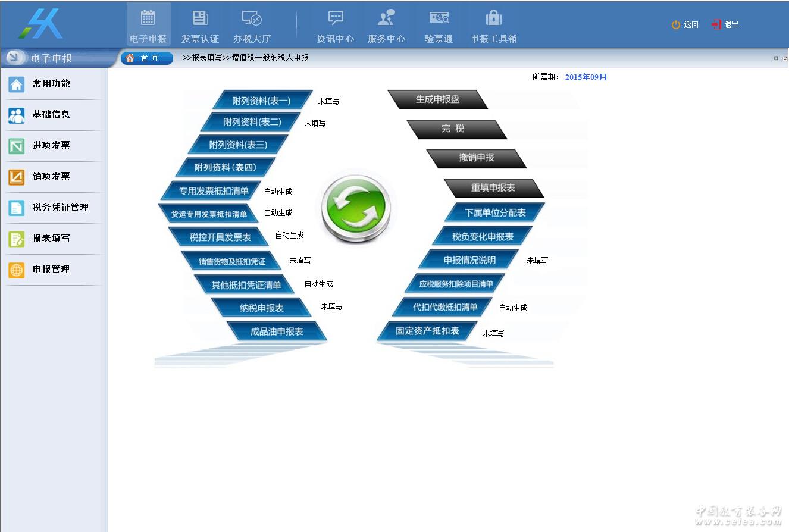Image resolution: width=789 pixels, height=532 pixels.
Task: Collapse the 电子申报 sidebar panel arrow
Action: coord(13,58)
